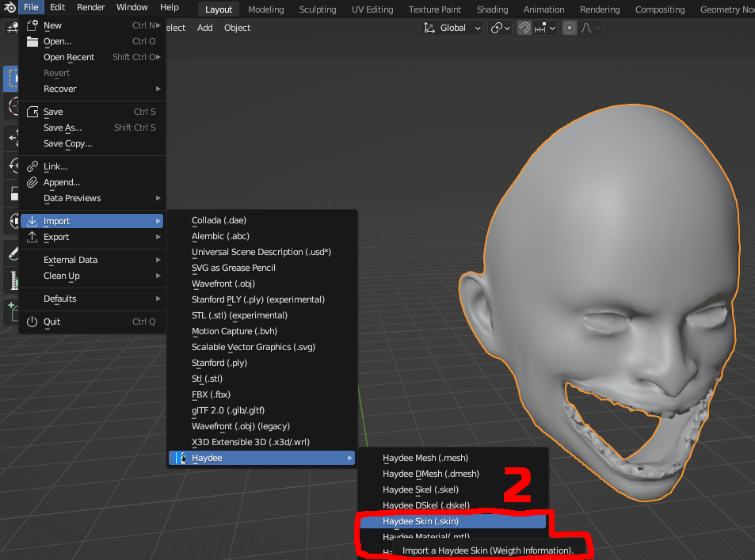Expand the External Data submenu

[x=92, y=260]
